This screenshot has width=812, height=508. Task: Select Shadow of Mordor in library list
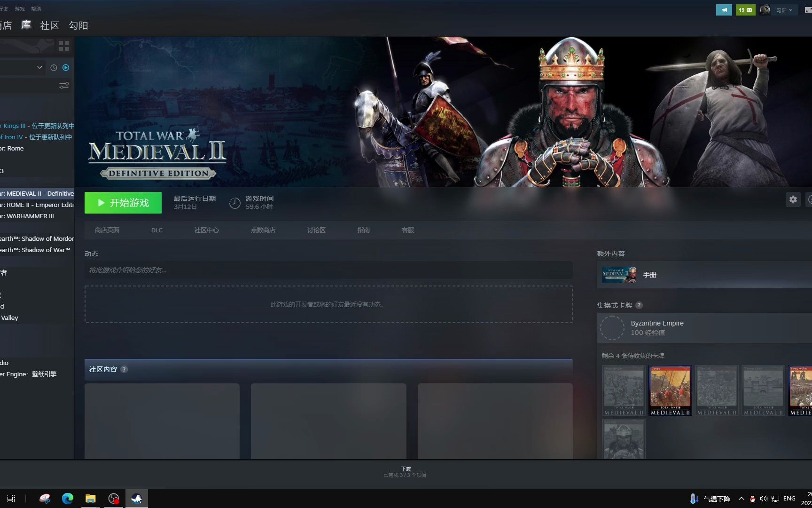[37, 239]
